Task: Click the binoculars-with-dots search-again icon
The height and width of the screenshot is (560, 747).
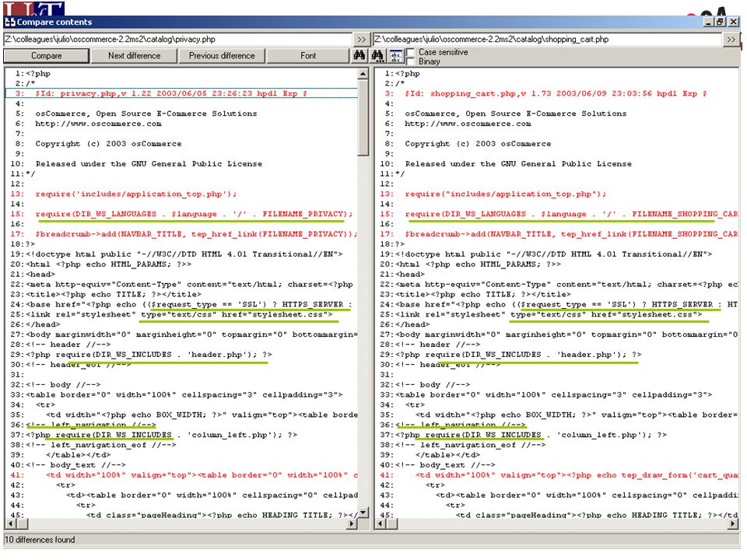Action: click(378, 56)
